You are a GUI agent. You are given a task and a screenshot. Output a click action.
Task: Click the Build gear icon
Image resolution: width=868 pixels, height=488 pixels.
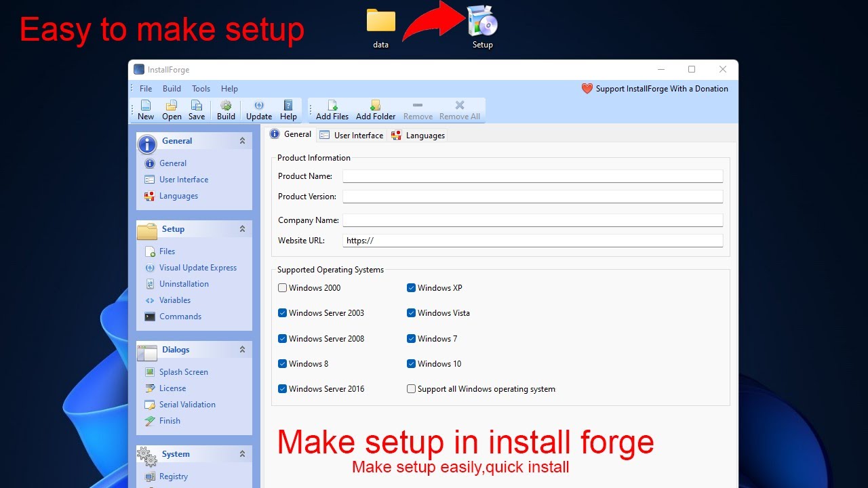(226, 105)
